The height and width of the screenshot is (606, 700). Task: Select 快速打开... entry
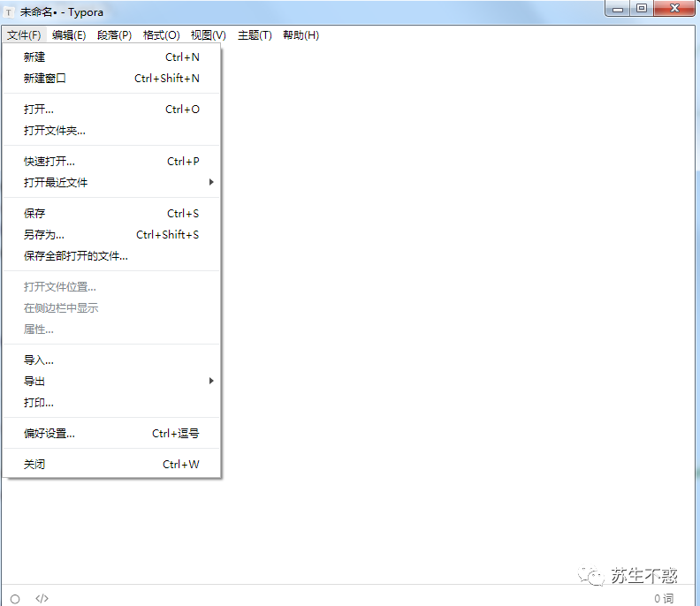pos(111,162)
